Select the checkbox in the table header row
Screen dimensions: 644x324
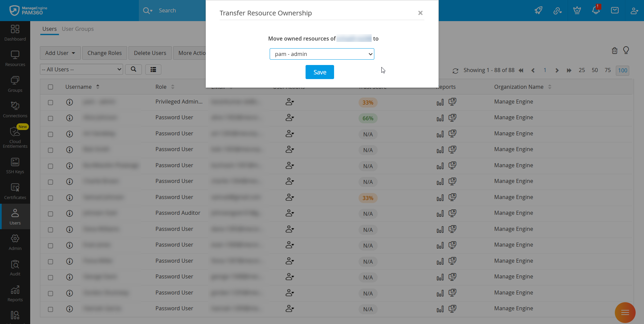51,87
